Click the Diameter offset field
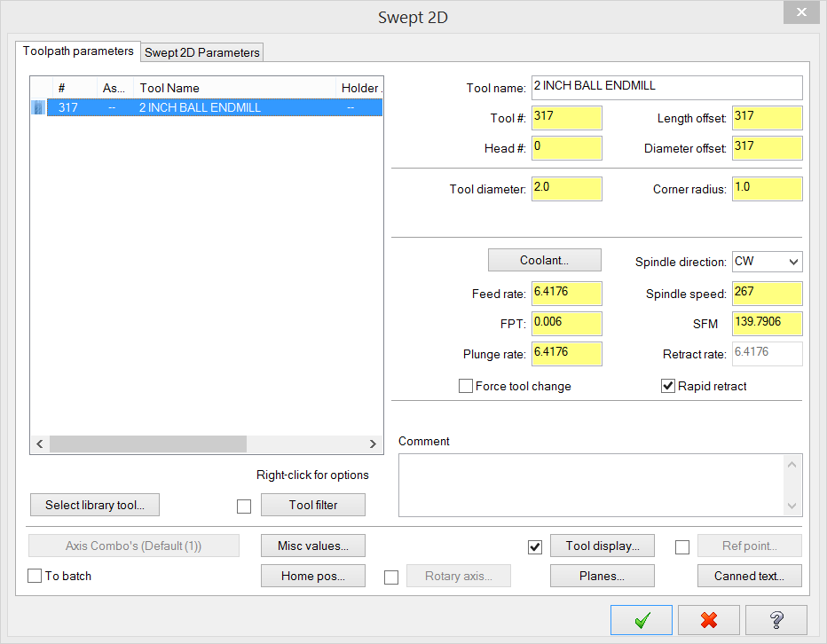The image size is (827, 644). (768, 147)
